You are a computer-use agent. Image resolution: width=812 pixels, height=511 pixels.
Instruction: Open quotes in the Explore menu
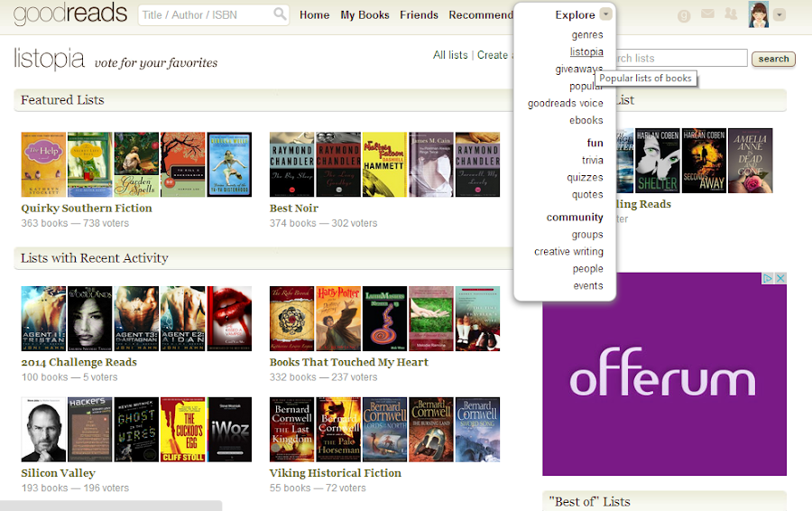(587, 194)
